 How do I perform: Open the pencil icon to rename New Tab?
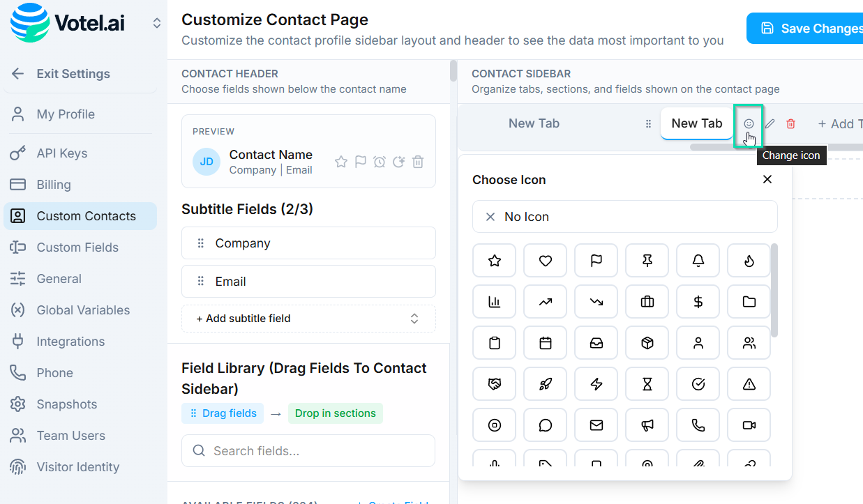(770, 123)
